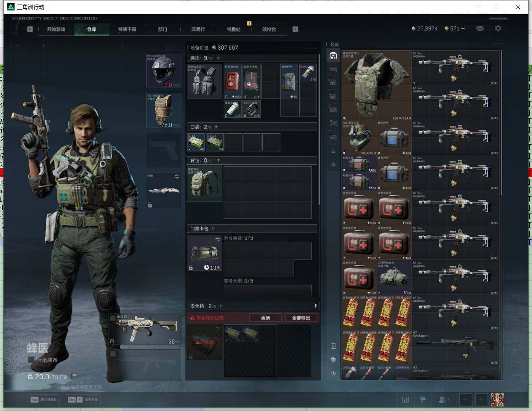Toggle the 显示装备 checkbox
This screenshot has width=532, height=411.
(31, 360)
